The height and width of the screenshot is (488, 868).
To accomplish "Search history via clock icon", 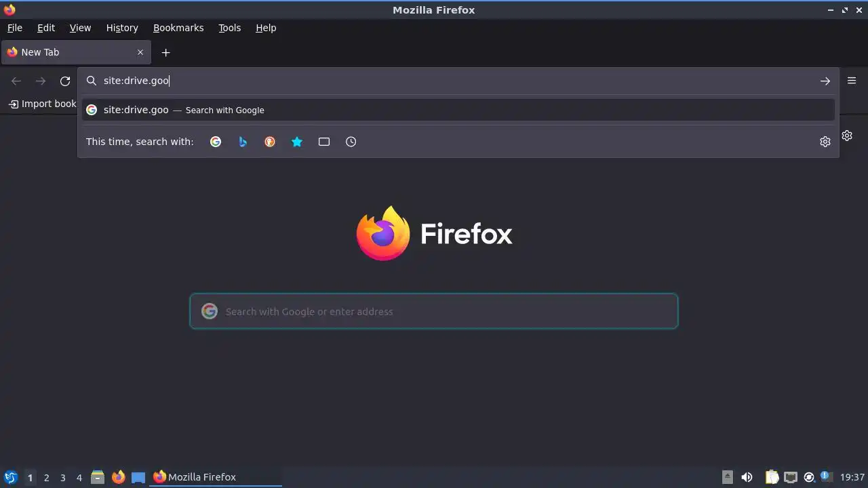I will 351,142.
